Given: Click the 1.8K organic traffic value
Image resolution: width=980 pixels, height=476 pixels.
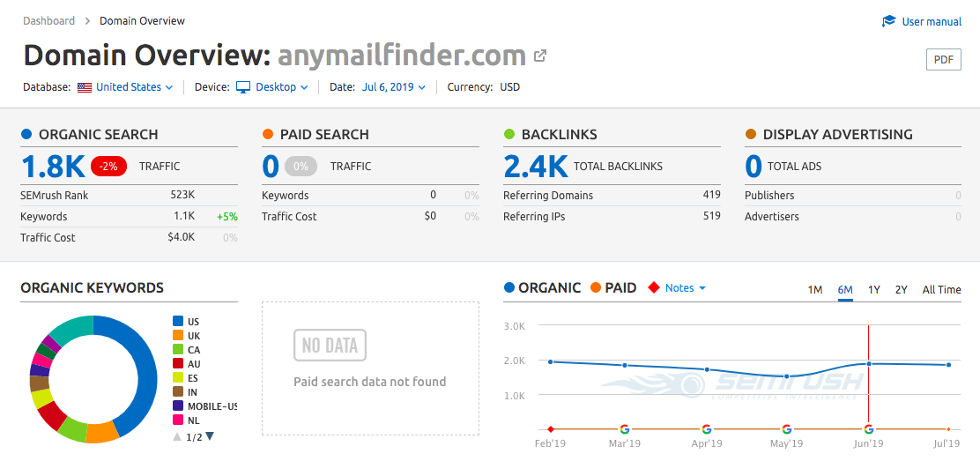Looking at the screenshot, I should point(53,167).
